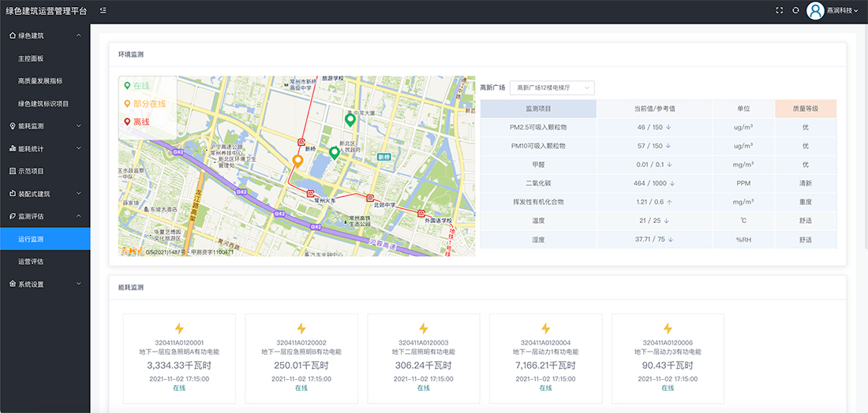Click the green marker near 新北区人民政府

click(x=335, y=152)
